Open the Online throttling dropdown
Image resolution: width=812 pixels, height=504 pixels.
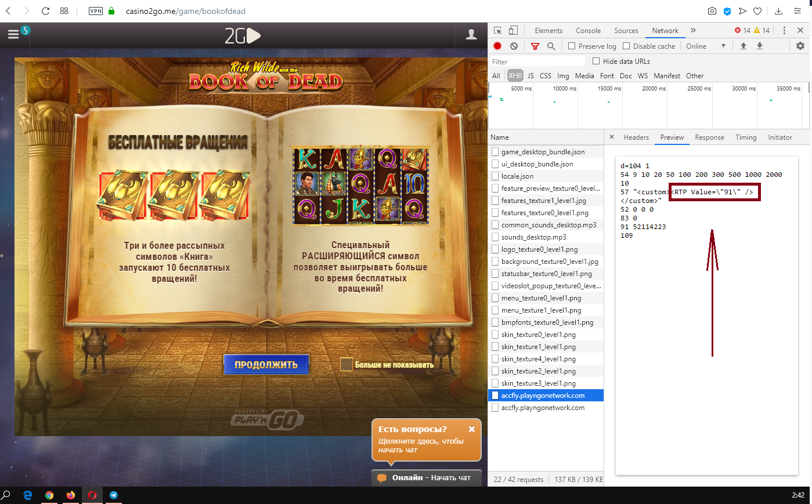706,46
